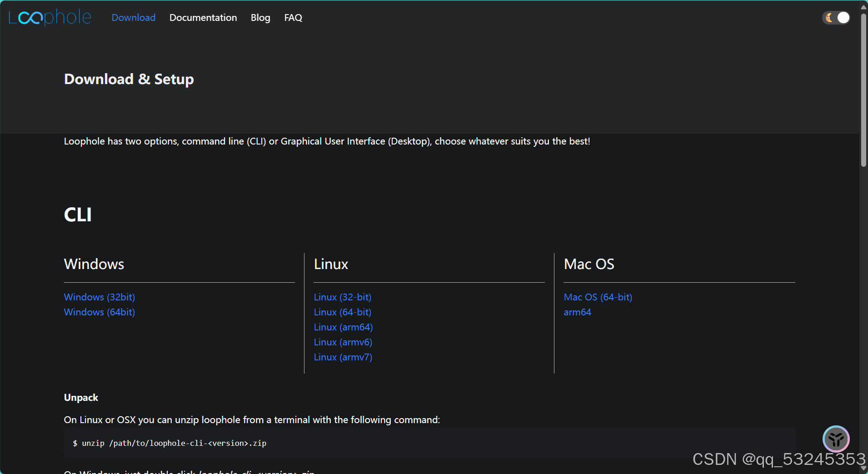Download Linux (armv7) CLI
Viewport: 868px width, 474px height.
(343, 357)
